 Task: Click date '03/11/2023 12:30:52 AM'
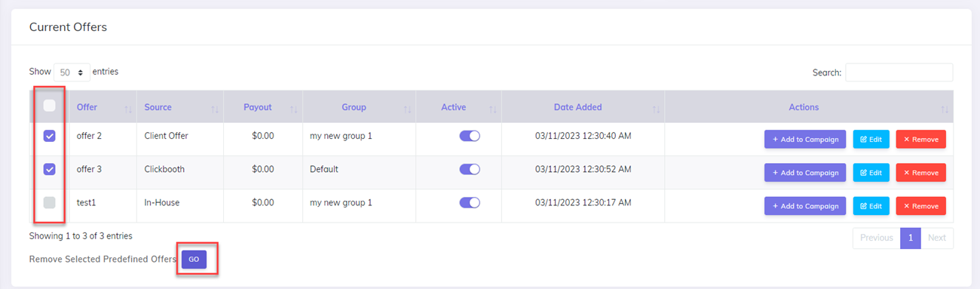583,169
